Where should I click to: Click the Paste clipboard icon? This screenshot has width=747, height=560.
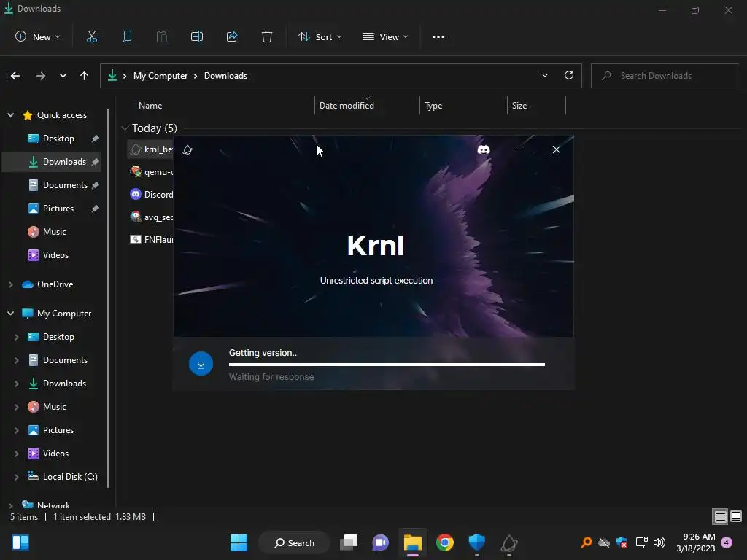(162, 36)
